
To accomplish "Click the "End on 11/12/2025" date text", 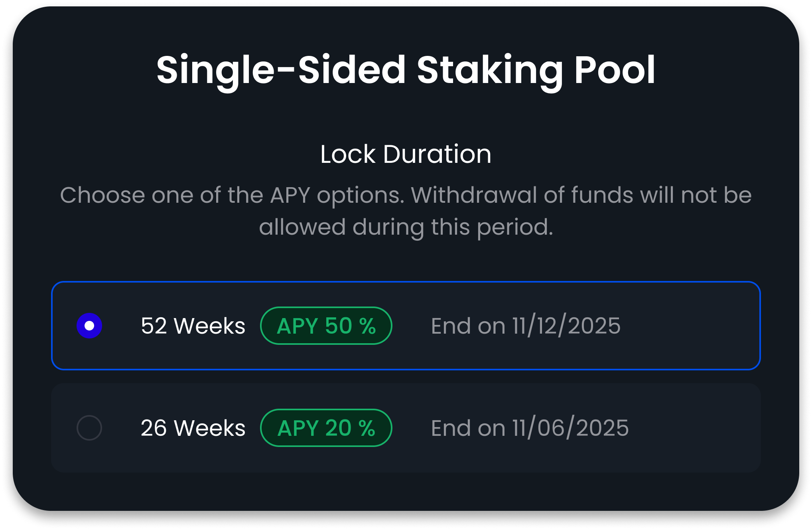I will pos(526,326).
